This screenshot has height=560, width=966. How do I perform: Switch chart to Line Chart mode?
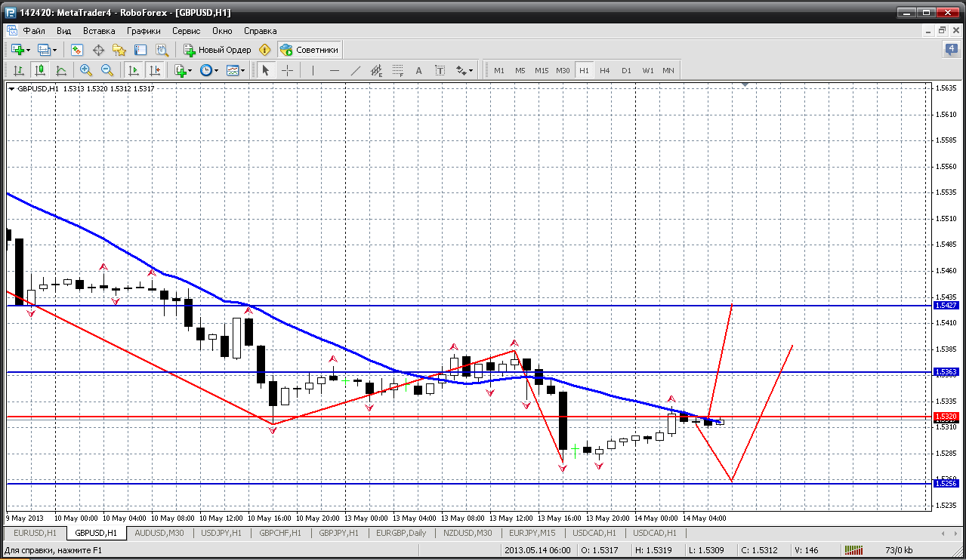(61, 70)
